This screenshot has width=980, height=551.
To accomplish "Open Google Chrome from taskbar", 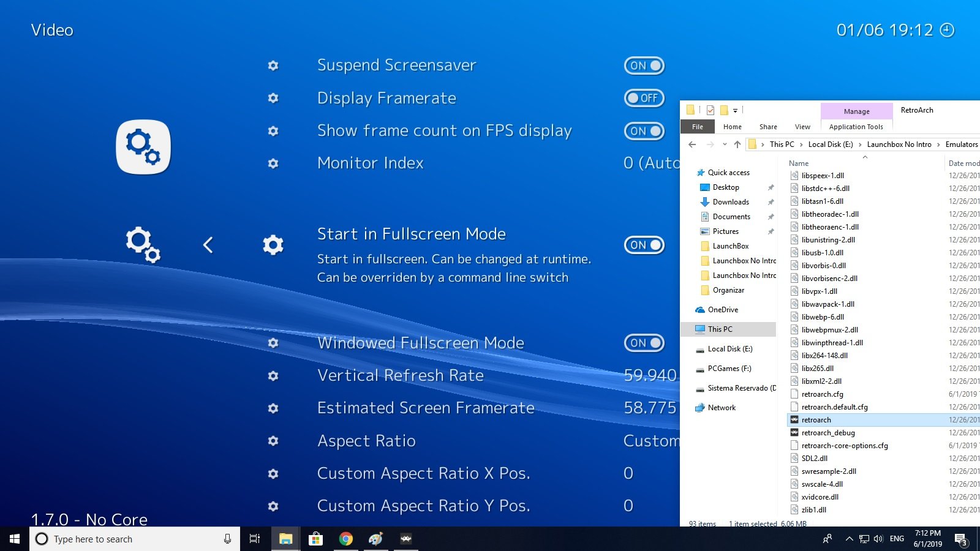I will [346, 539].
